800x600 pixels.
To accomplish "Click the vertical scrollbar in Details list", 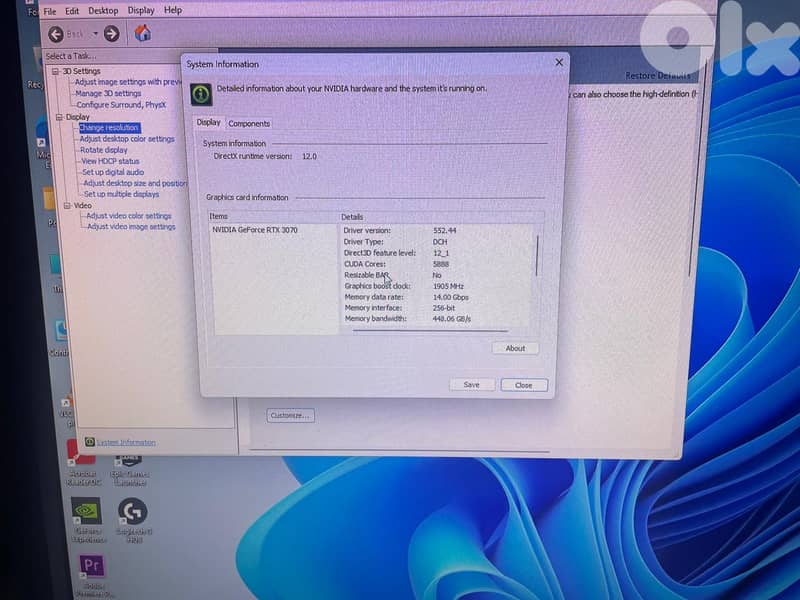I will [x=537, y=255].
